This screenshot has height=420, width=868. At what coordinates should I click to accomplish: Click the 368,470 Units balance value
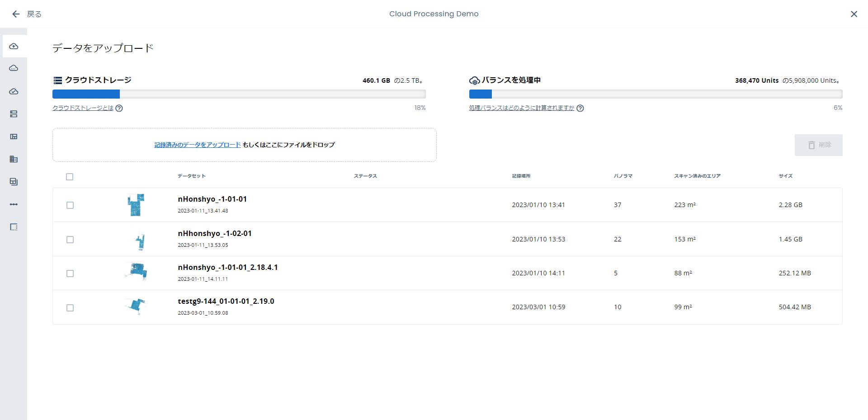click(757, 80)
